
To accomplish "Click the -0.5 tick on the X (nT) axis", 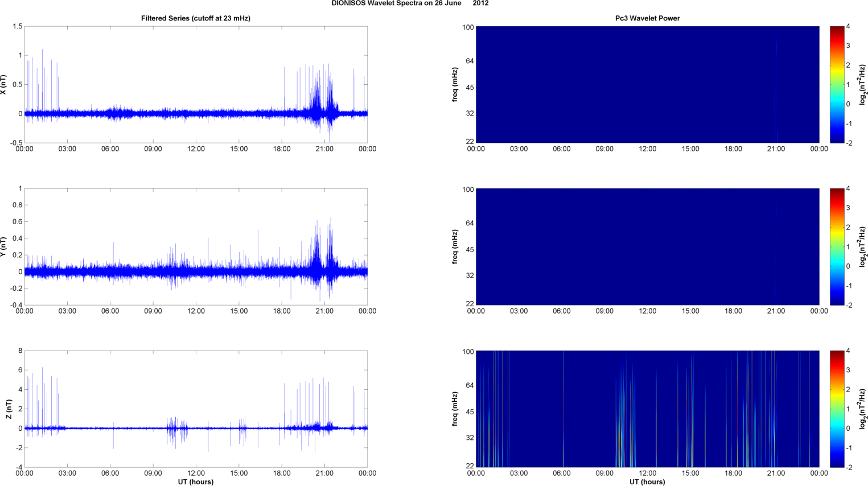I will pos(16,143).
